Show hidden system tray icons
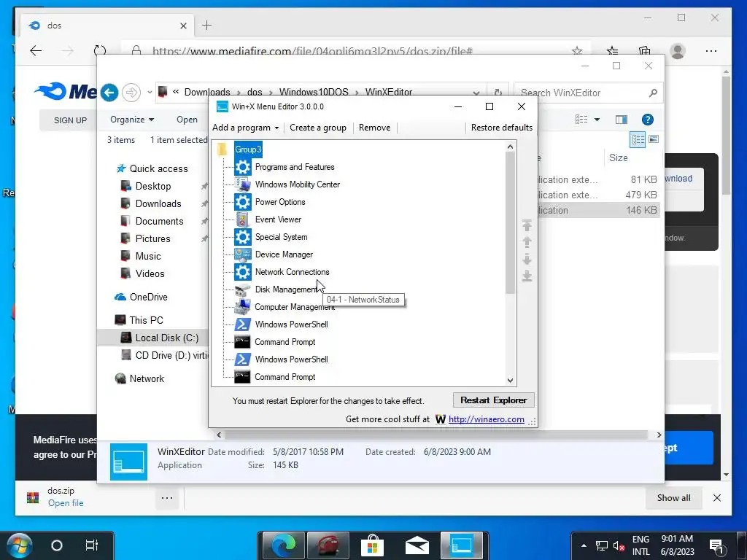The width and height of the screenshot is (747, 560). (x=584, y=545)
